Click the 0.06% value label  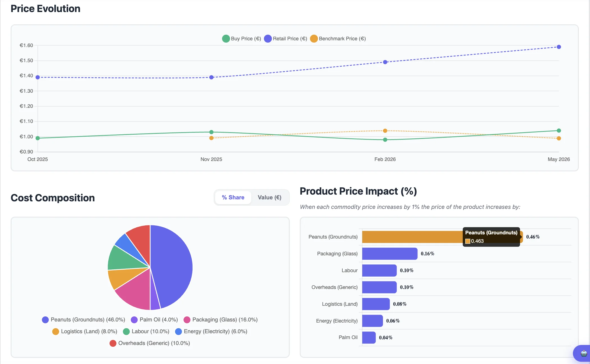(393, 321)
